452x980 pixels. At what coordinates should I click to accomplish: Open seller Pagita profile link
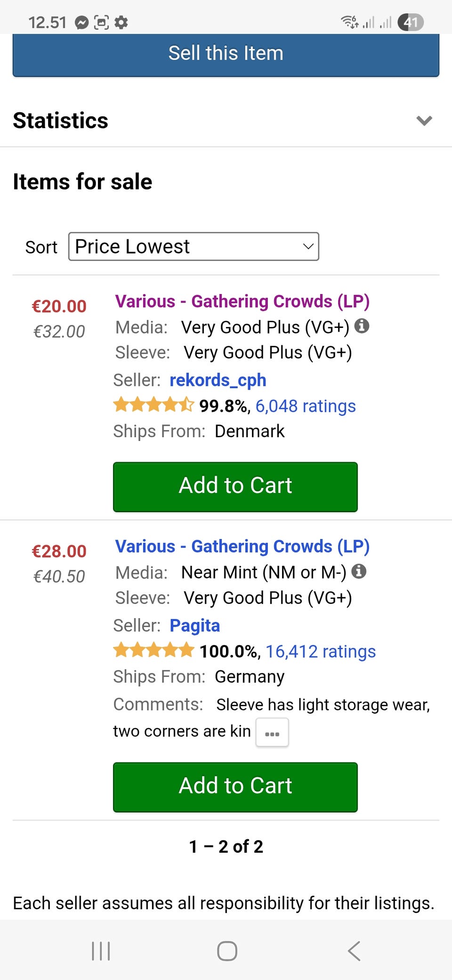tap(194, 626)
